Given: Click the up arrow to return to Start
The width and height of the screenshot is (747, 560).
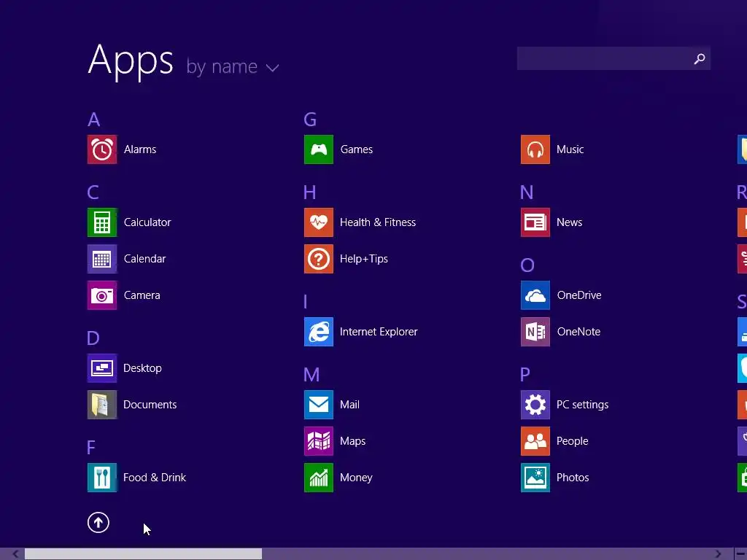Looking at the screenshot, I should (x=98, y=522).
